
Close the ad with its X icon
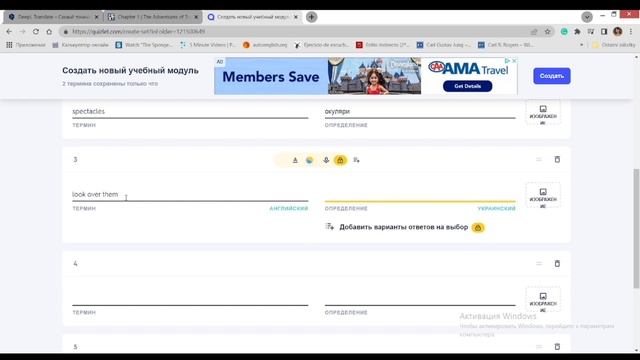point(514,60)
